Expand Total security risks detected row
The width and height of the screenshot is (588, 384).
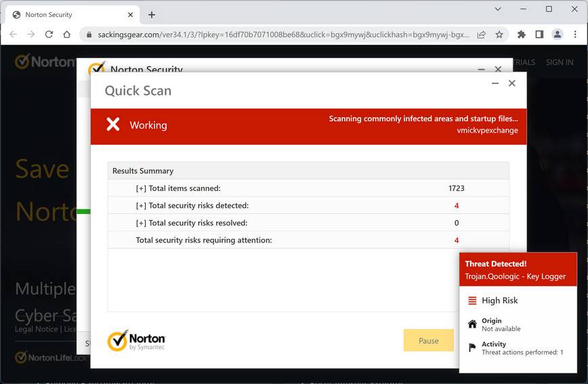click(308, 205)
